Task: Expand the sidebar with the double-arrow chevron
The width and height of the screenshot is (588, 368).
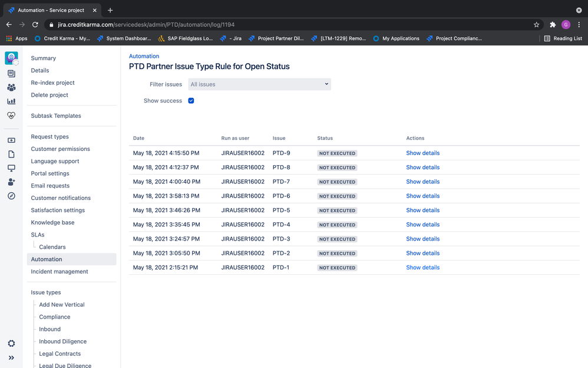Action: click(x=11, y=357)
